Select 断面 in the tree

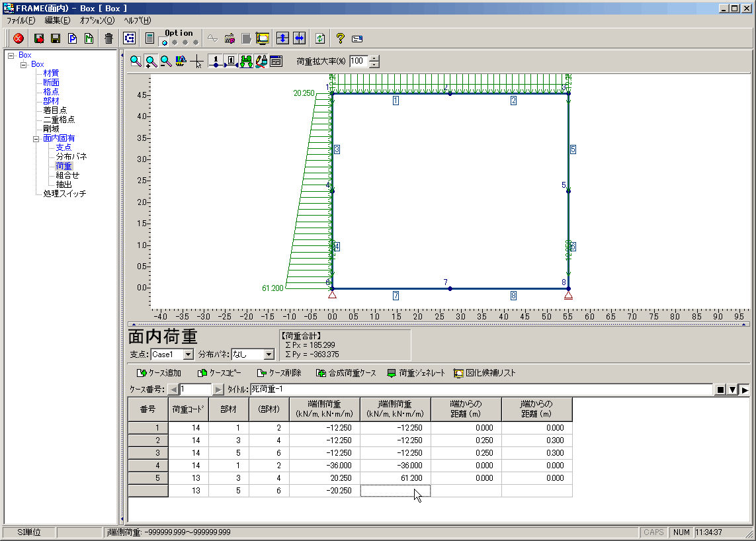coord(51,83)
